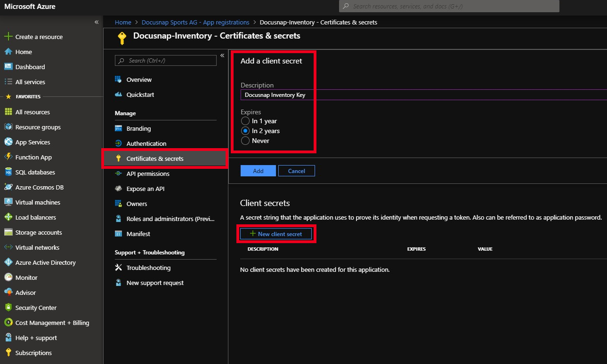
Task: Click the Subscriptions key icon
Action: (8, 353)
